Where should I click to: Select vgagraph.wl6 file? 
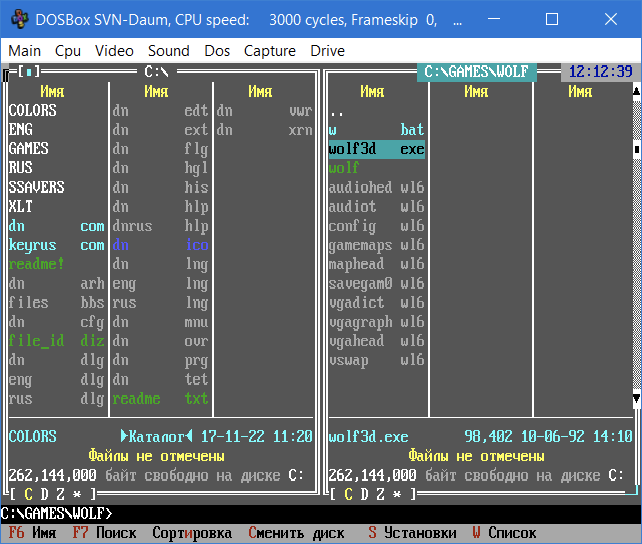pos(377,322)
